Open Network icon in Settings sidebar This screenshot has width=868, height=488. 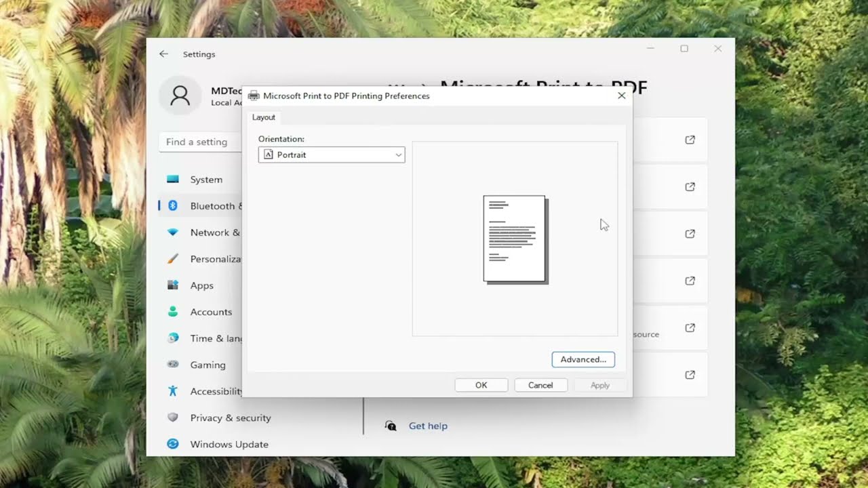173,232
